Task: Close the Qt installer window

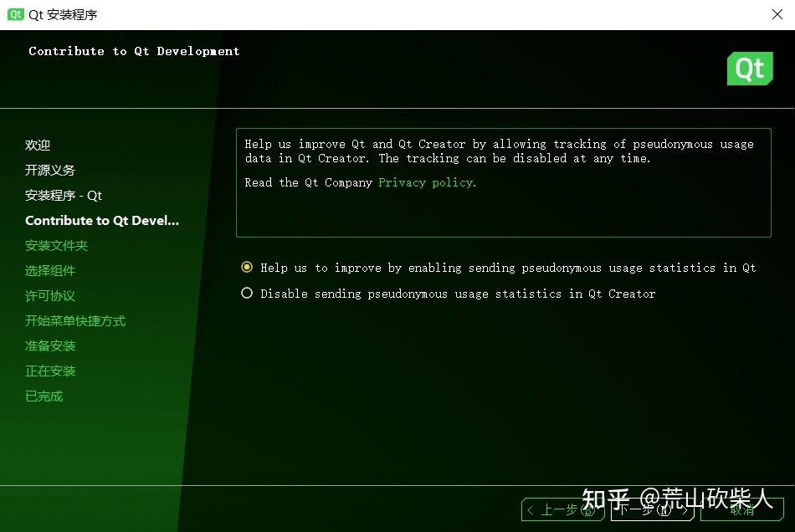Action: point(777,14)
